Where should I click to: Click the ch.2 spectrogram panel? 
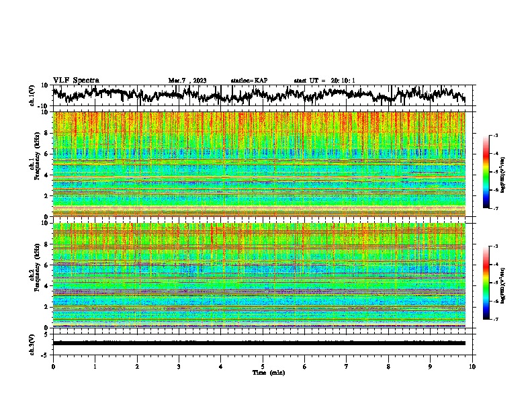[259, 275]
